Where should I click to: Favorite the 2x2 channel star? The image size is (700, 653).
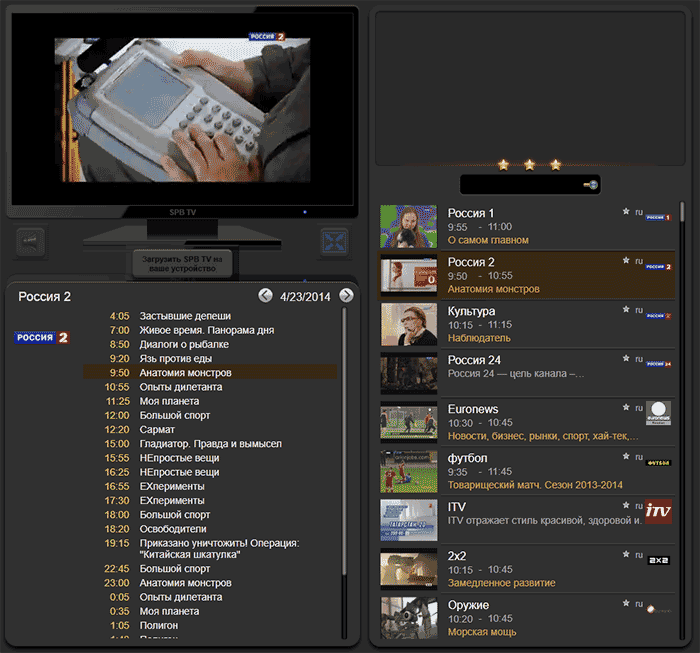[x=626, y=554]
